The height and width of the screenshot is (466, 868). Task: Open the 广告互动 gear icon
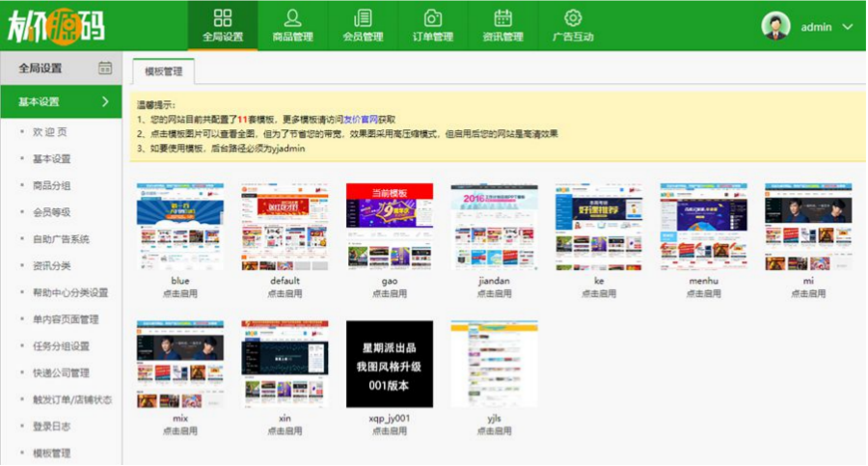pos(573,18)
